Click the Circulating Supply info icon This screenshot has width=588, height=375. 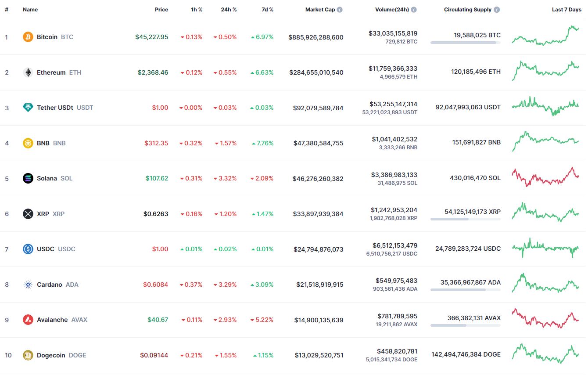(x=496, y=10)
